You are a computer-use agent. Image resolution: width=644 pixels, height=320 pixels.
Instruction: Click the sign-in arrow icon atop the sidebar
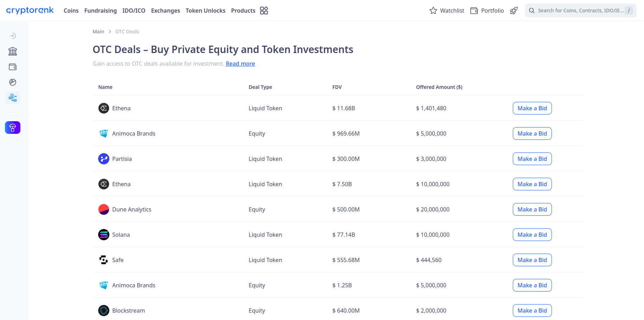coord(13,35)
